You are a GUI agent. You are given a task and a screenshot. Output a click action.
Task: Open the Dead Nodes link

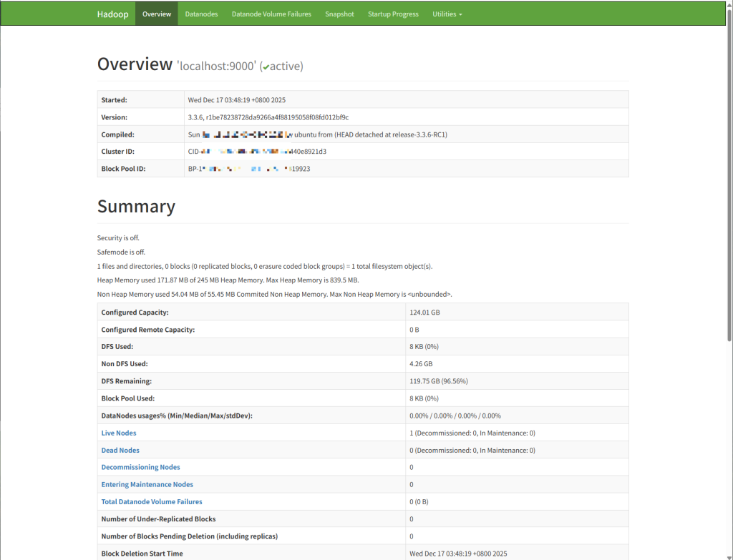coord(120,450)
